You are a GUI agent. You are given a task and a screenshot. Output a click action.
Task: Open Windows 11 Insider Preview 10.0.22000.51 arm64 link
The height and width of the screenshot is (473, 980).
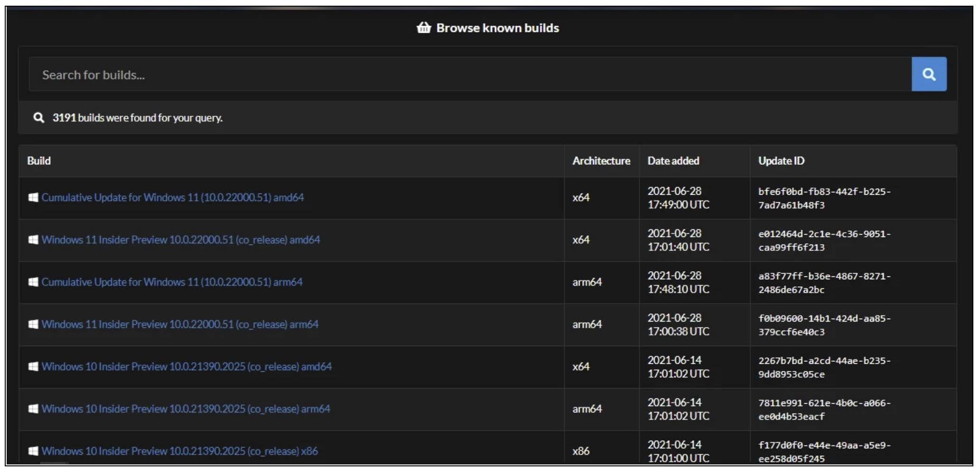click(x=180, y=324)
